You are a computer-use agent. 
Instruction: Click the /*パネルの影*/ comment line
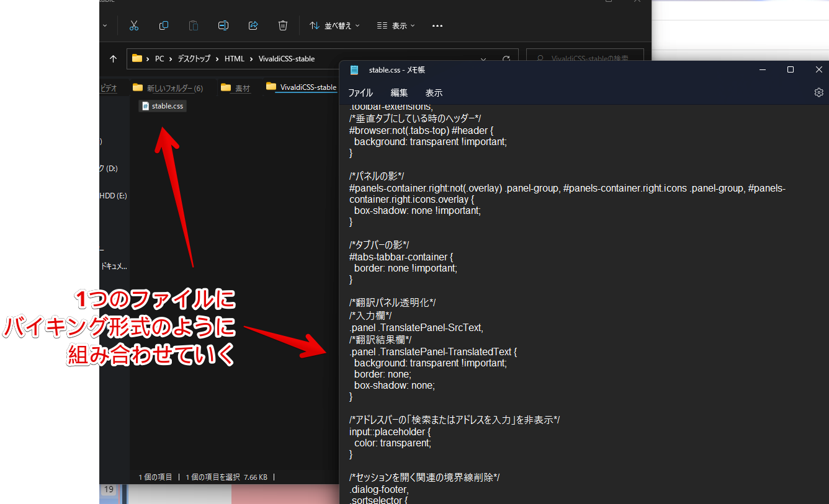(x=377, y=176)
